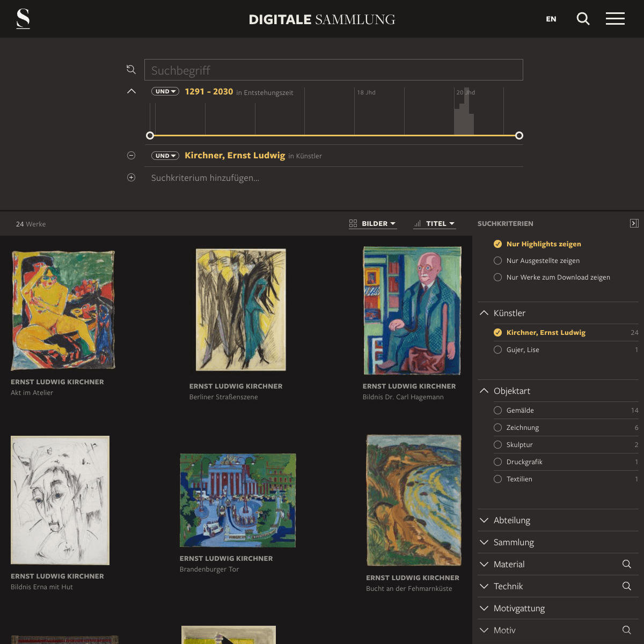The width and height of the screenshot is (644, 644).
Task: Uncheck Kirchner, Ernst Ludwig artist filter
Action: tap(566, 333)
